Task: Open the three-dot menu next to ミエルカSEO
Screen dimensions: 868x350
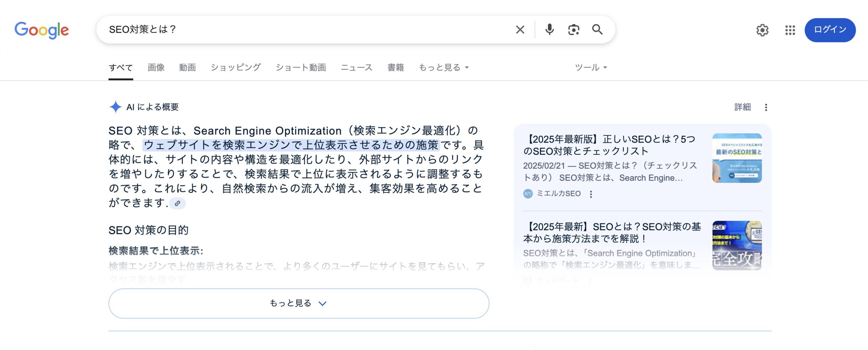Action: pos(592,194)
